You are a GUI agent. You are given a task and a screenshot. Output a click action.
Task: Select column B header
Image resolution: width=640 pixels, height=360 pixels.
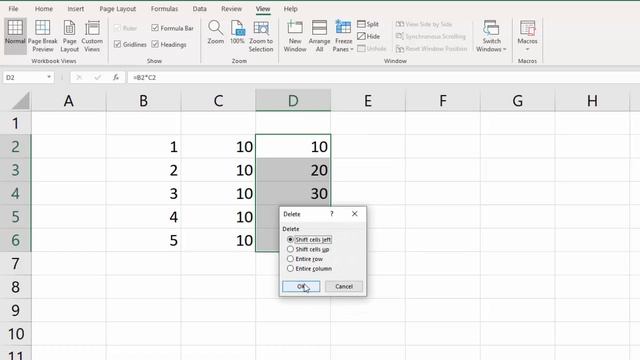[x=143, y=100]
